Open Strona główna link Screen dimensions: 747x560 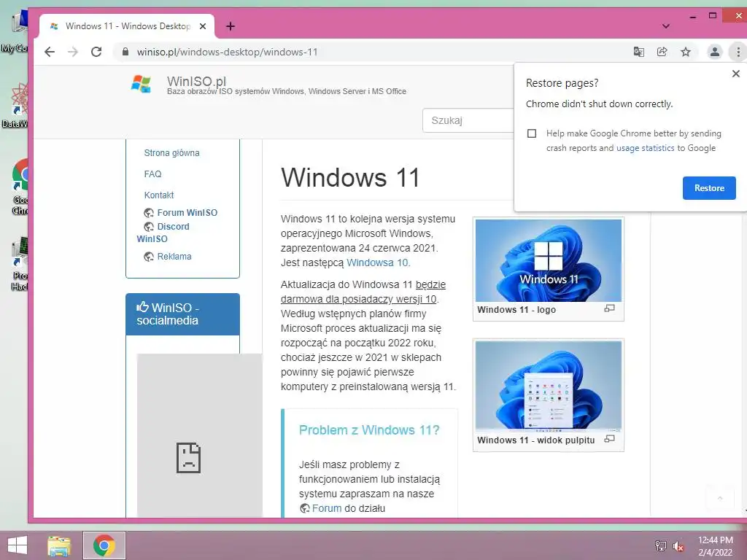tap(171, 153)
